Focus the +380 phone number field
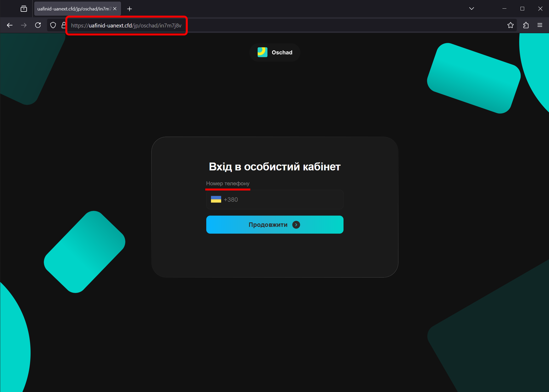549x392 pixels. pyautogui.click(x=275, y=200)
